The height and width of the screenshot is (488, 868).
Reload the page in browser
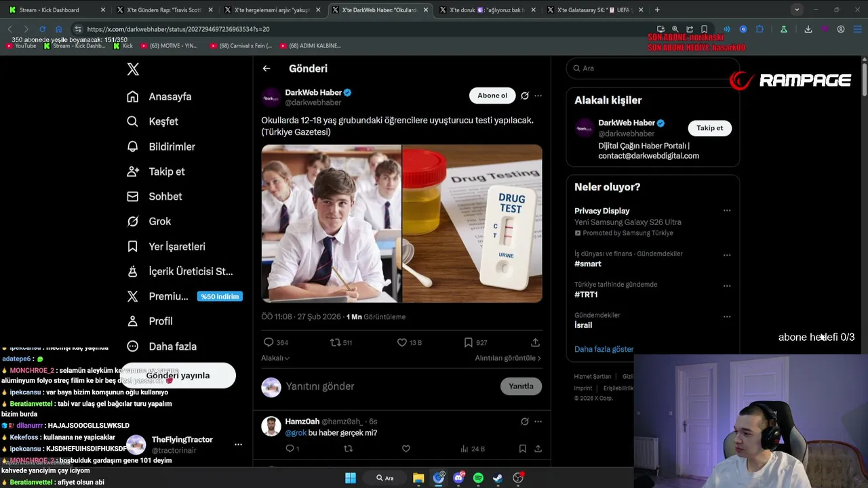42,29
